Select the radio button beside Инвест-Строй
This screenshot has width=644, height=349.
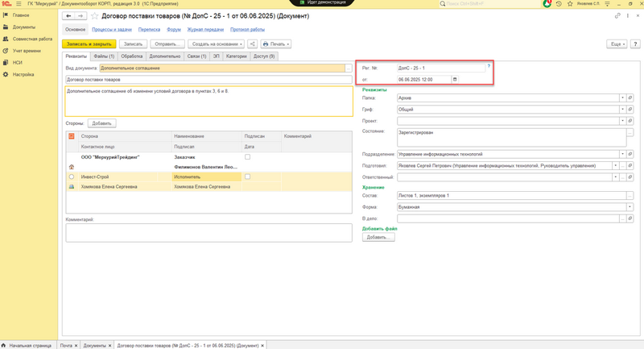[x=72, y=177]
